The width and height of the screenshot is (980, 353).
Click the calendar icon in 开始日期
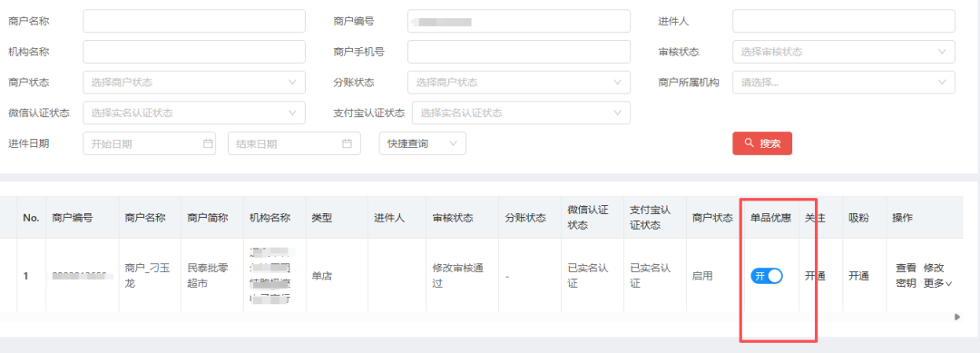(x=208, y=143)
